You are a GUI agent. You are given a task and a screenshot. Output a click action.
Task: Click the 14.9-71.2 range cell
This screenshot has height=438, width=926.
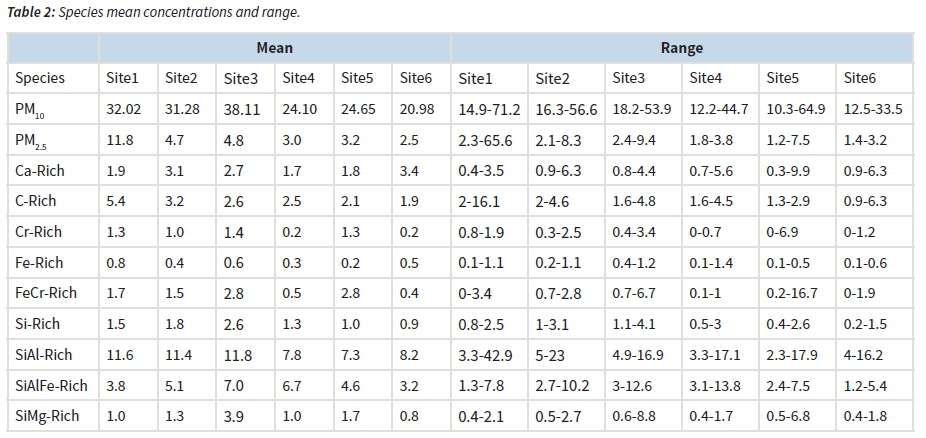[487, 109]
